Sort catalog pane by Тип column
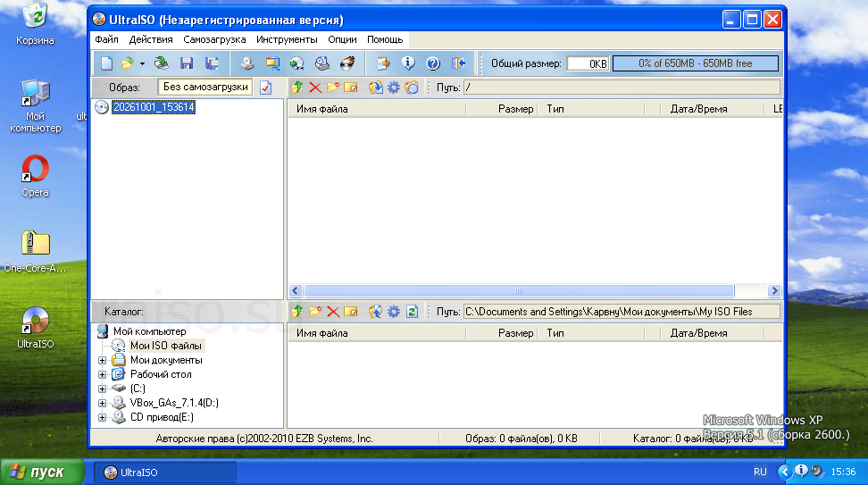This screenshot has height=485, width=868. tap(590, 333)
